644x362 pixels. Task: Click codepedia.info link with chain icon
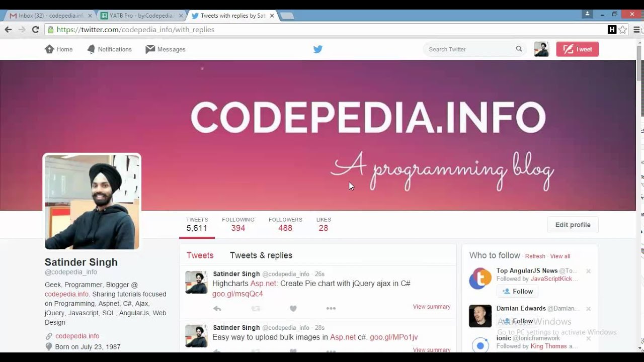(x=77, y=336)
